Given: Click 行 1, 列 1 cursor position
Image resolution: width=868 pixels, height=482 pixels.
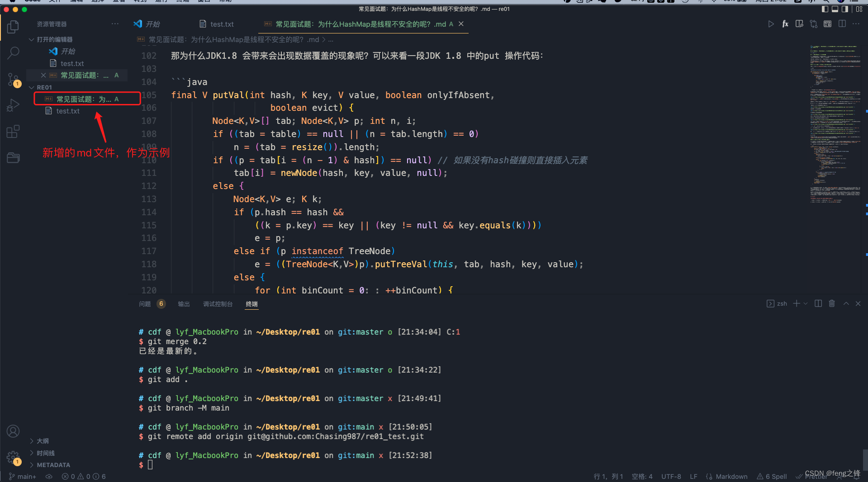Looking at the screenshot, I should pyautogui.click(x=608, y=477).
